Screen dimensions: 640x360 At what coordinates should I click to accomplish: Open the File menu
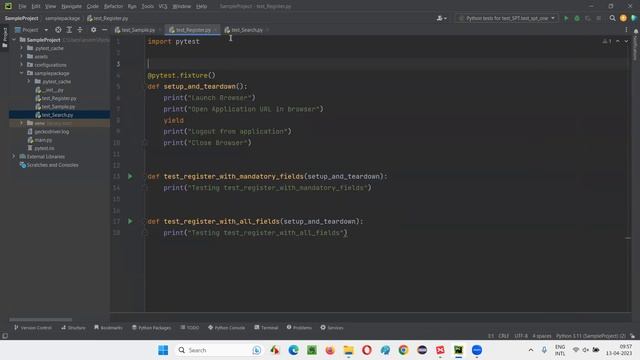(22, 6)
